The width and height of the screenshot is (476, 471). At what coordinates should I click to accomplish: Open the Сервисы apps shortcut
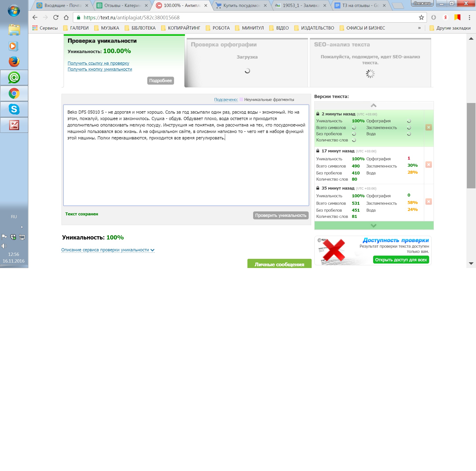coord(45,28)
